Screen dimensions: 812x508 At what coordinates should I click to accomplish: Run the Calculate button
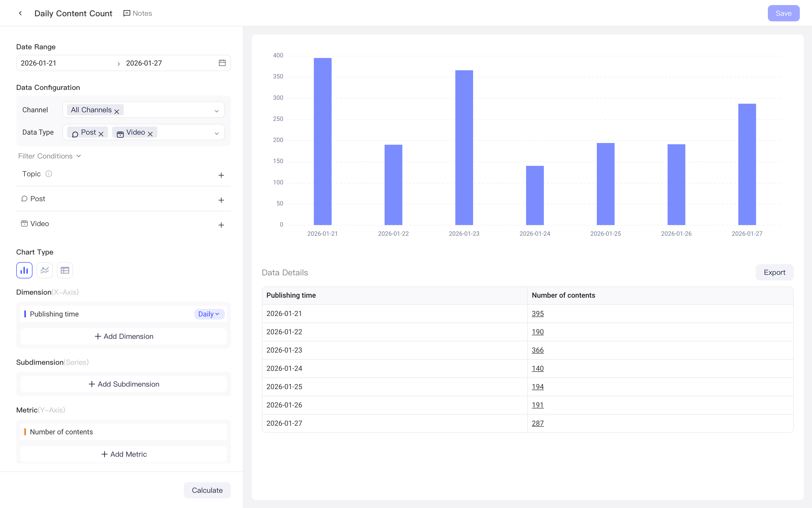click(x=207, y=490)
